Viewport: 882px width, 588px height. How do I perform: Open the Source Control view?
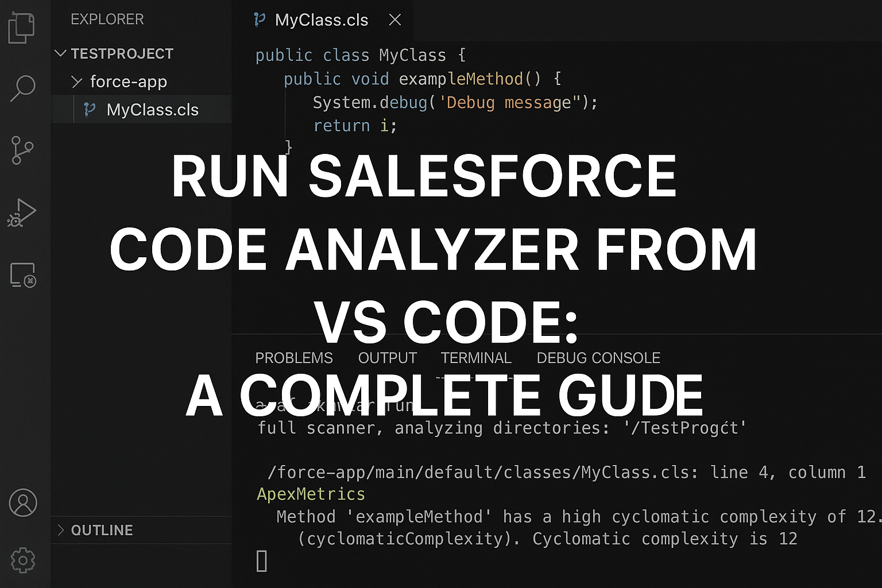pos(22,150)
